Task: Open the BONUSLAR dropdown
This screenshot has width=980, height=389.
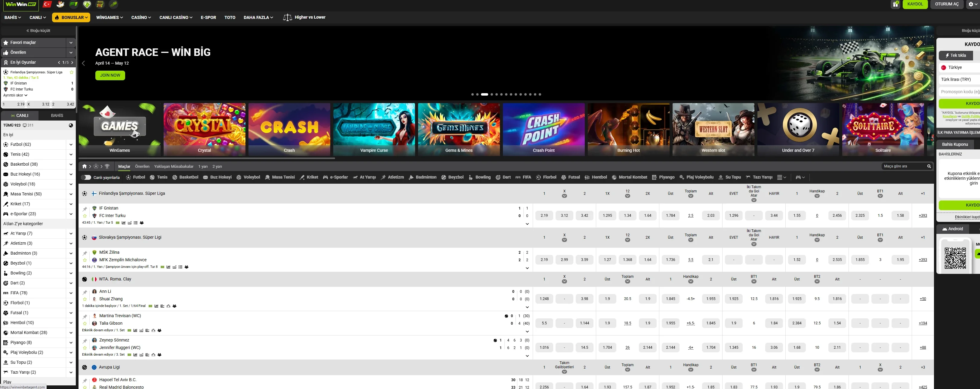Action: click(71, 17)
